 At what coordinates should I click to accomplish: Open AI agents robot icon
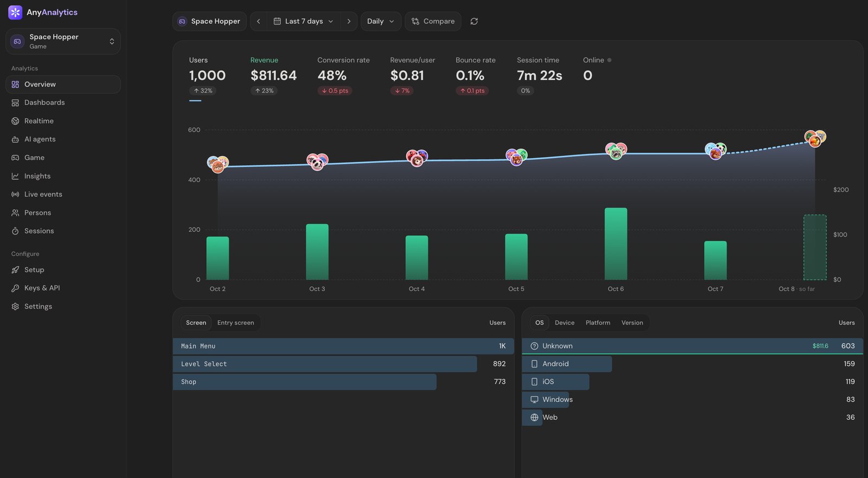point(15,139)
